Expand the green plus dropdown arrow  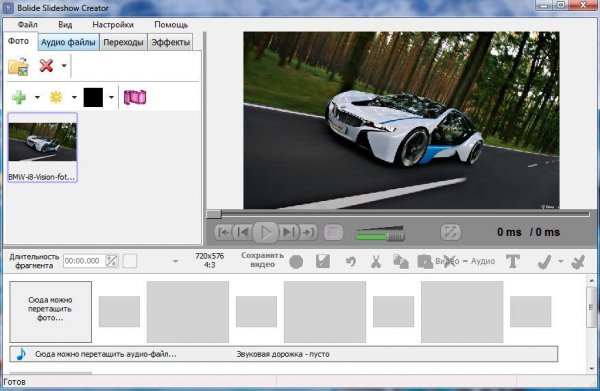[37, 97]
